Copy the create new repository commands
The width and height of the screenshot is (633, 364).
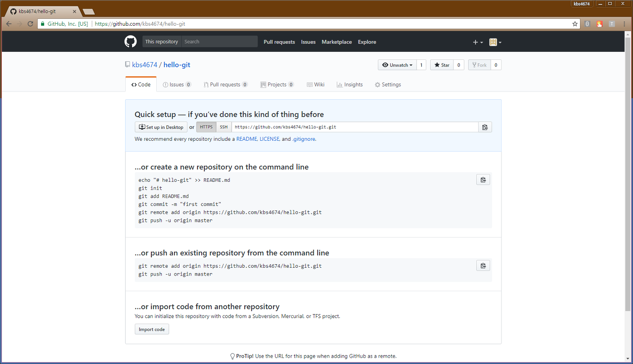tap(483, 180)
